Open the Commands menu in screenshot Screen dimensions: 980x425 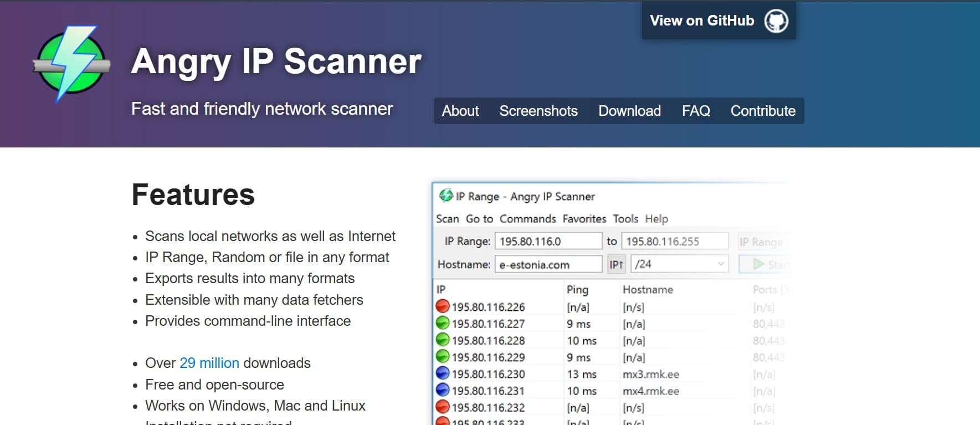(527, 219)
